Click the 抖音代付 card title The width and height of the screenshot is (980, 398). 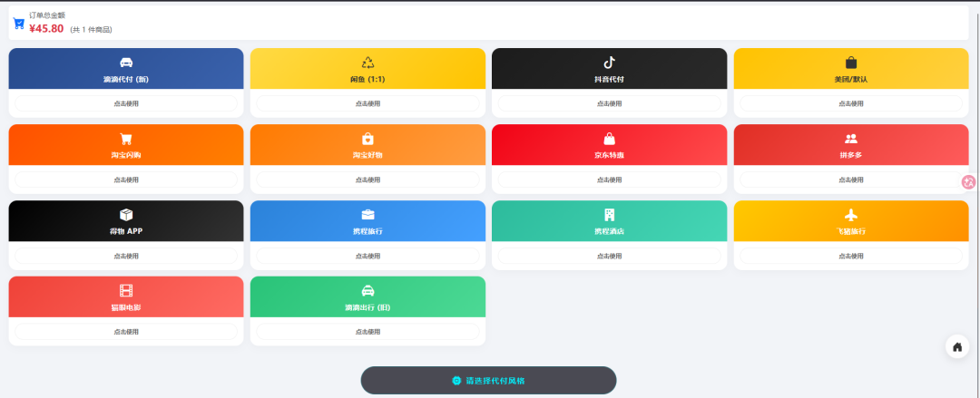(x=610, y=80)
